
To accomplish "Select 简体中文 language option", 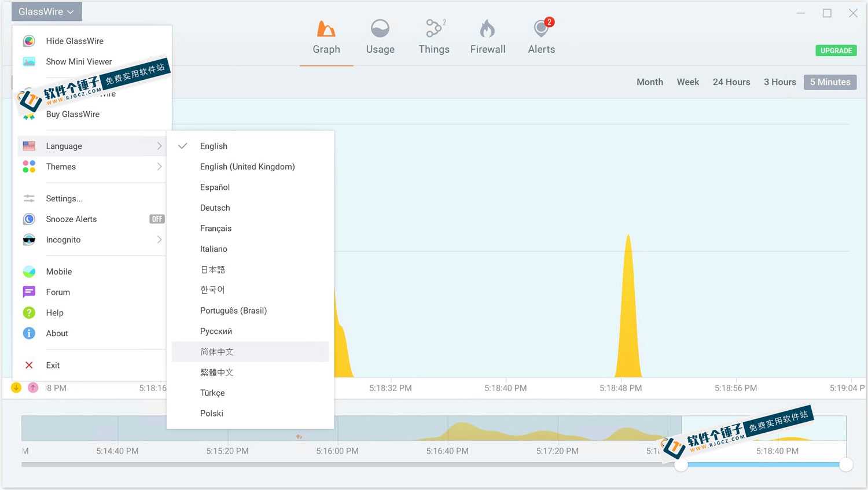I will click(250, 352).
